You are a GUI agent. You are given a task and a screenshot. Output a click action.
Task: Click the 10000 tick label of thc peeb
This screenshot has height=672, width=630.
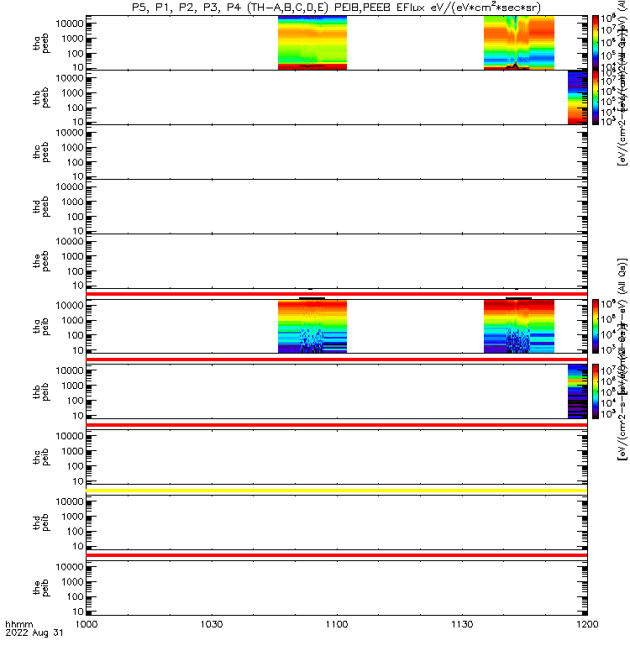(70, 133)
